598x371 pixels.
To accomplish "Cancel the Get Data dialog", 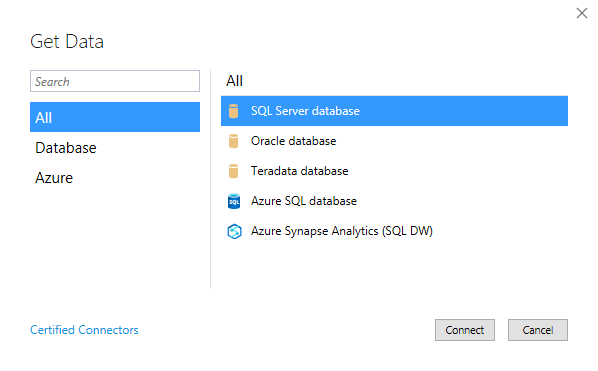I will 538,330.
